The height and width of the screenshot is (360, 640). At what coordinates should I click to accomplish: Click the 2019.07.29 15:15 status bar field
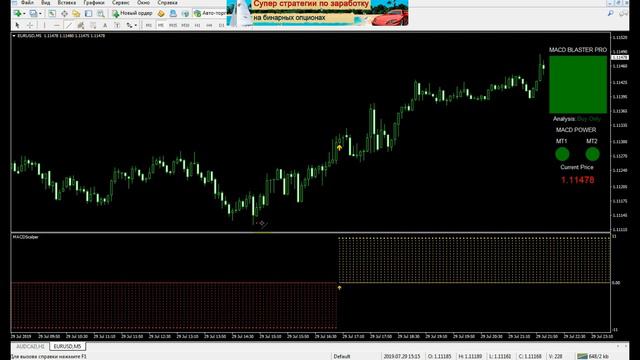(402, 356)
